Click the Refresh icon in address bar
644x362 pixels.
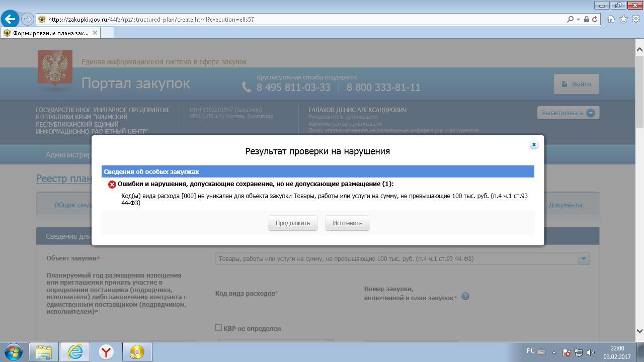click(595, 19)
